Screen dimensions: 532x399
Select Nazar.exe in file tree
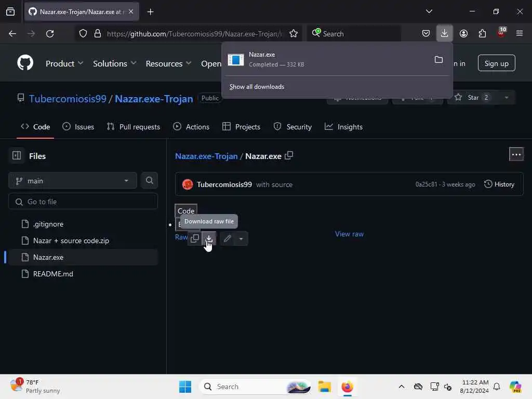[x=83, y=257]
